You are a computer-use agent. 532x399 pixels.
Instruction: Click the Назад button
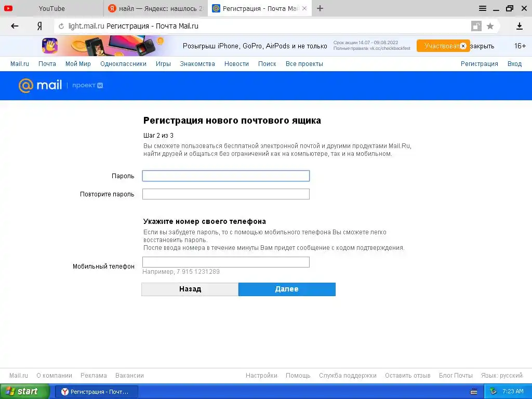click(x=190, y=289)
